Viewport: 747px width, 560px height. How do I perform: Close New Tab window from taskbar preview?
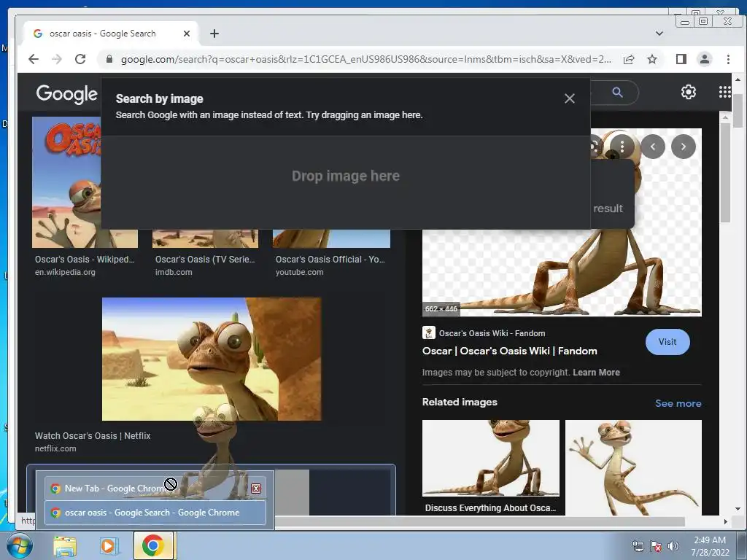[256, 489]
